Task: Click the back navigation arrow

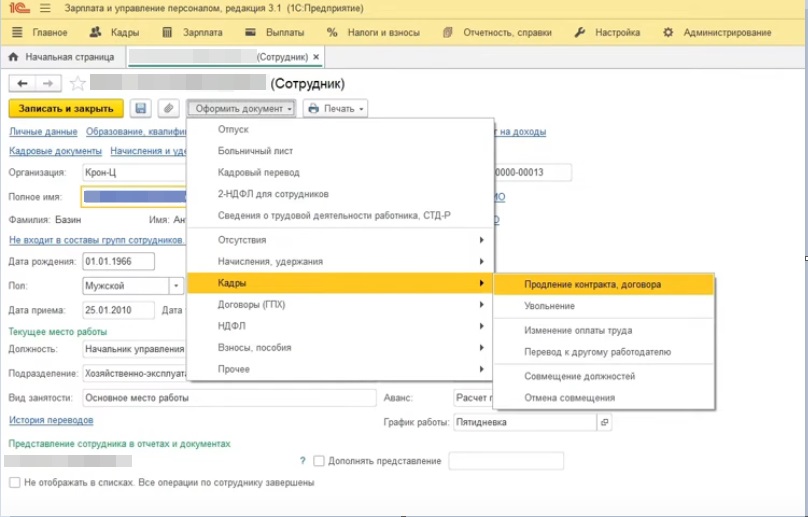Action: (x=21, y=83)
